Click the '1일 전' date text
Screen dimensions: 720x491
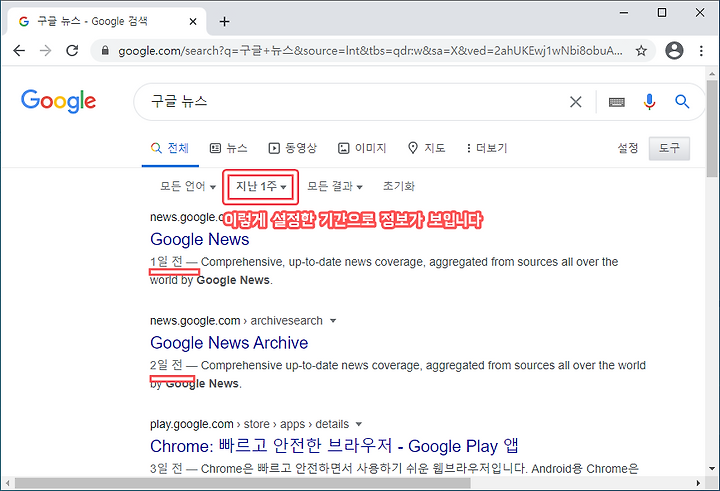tap(166, 262)
